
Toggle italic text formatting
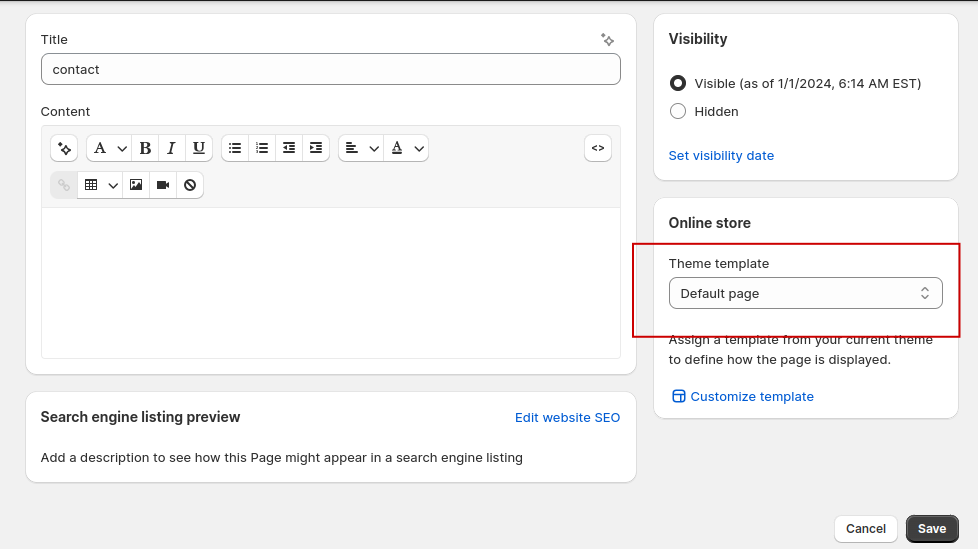(171, 148)
